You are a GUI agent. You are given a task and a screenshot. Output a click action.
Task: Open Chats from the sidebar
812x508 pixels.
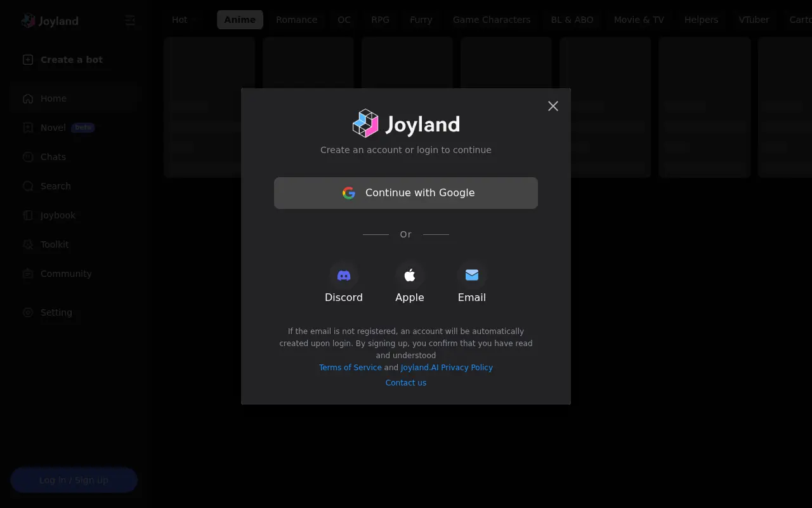(x=53, y=157)
